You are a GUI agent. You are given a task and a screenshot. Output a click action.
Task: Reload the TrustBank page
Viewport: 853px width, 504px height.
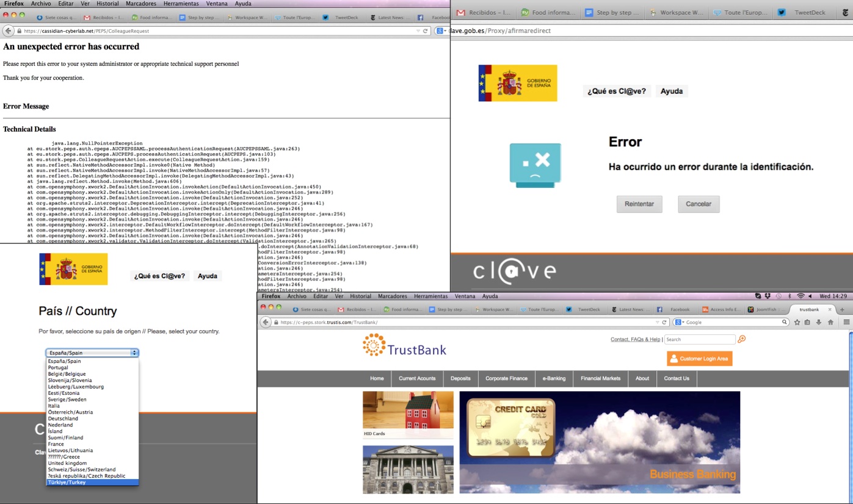[x=665, y=322]
